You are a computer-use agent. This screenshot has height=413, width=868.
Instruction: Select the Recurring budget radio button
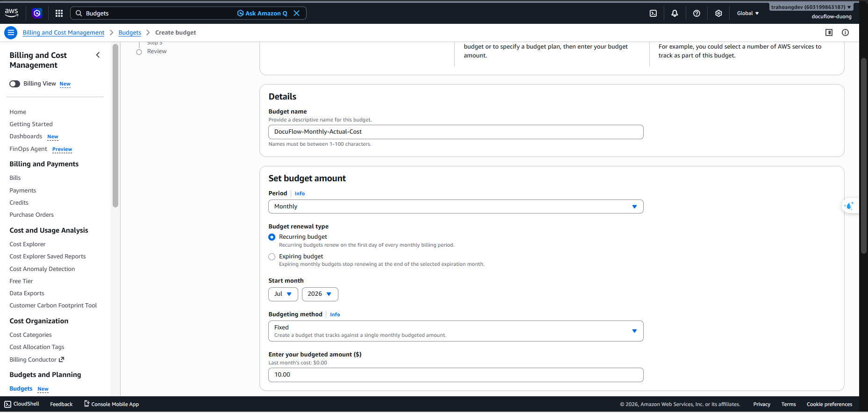pyautogui.click(x=272, y=237)
